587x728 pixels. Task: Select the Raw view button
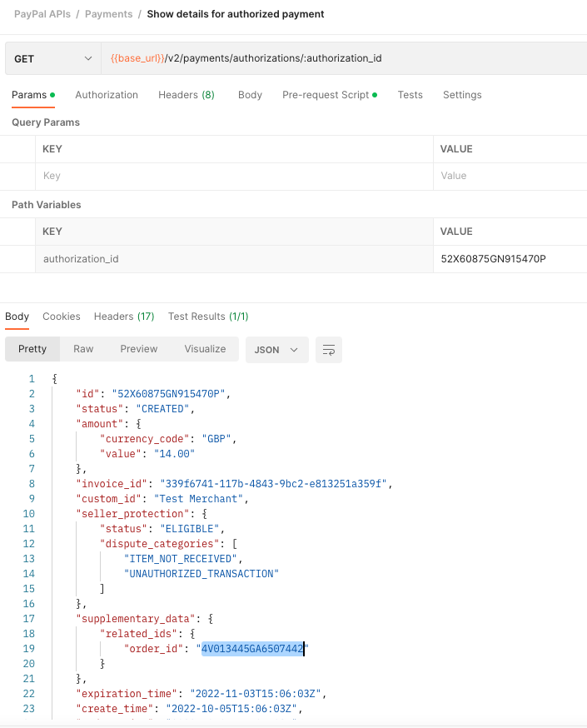click(x=83, y=349)
